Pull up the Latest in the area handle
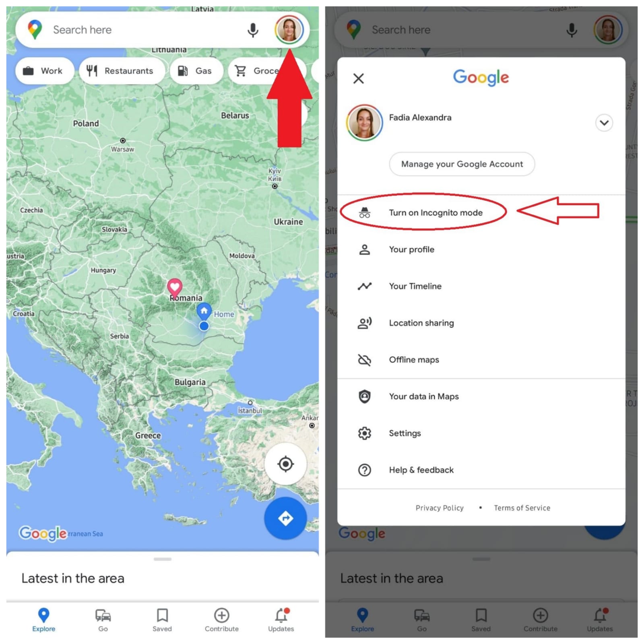The image size is (644, 644). click(163, 559)
